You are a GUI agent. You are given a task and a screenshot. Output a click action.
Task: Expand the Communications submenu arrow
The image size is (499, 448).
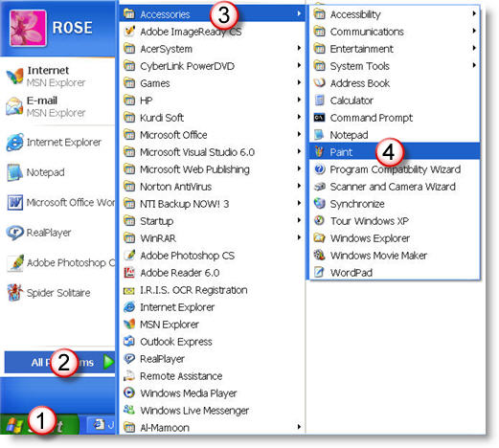[474, 31]
